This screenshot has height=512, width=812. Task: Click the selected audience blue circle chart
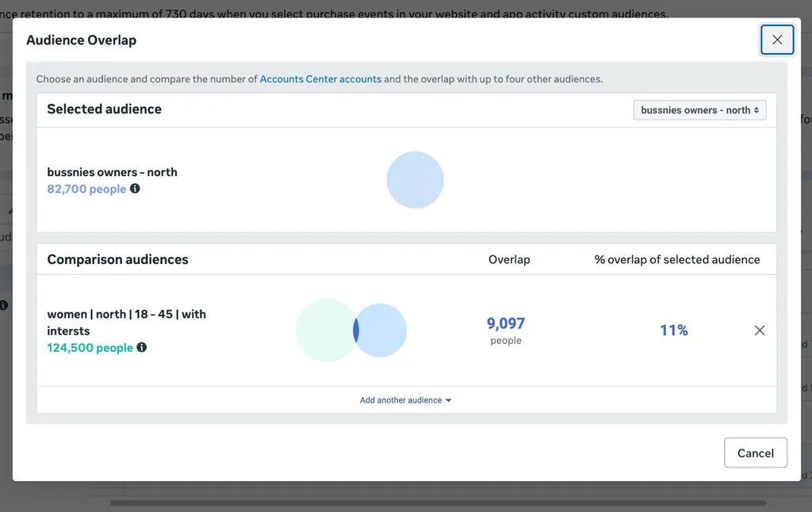tap(416, 180)
